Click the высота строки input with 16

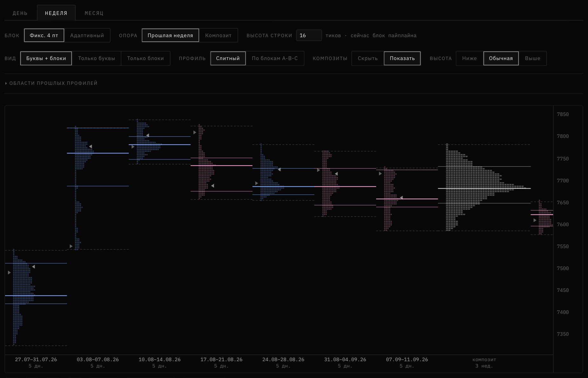point(309,35)
